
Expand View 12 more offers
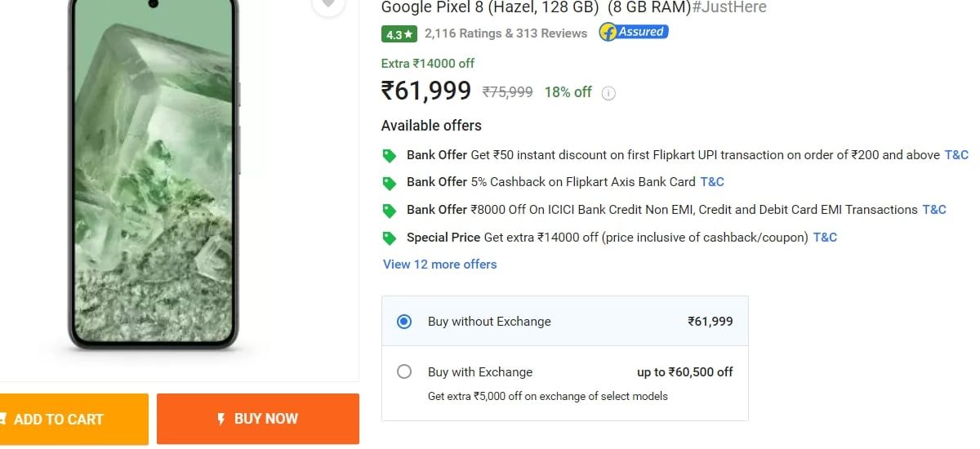[x=440, y=265]
